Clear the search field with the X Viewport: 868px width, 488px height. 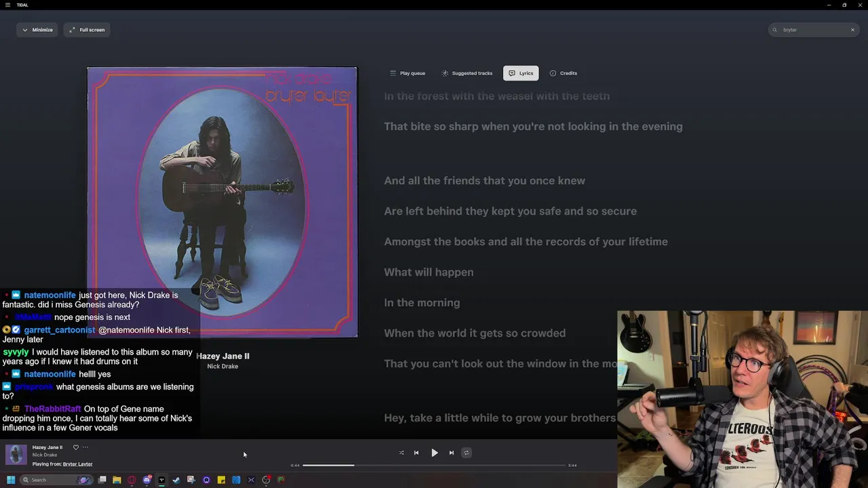tap(852, 30)
